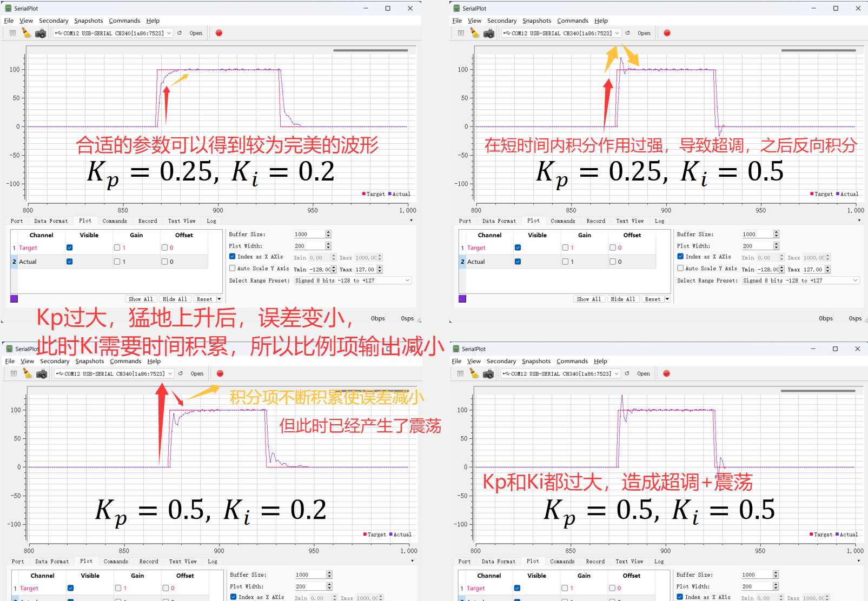Open COM12 port dropdown in bottom-left SerialPlot
Image resolution: width=868 pixels, height=601 pixels.
point(114,373)
